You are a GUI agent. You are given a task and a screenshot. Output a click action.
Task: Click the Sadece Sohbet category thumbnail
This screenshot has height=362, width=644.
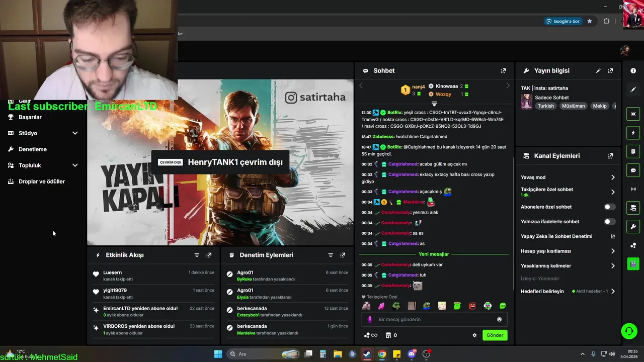click(x=526, y=102)
